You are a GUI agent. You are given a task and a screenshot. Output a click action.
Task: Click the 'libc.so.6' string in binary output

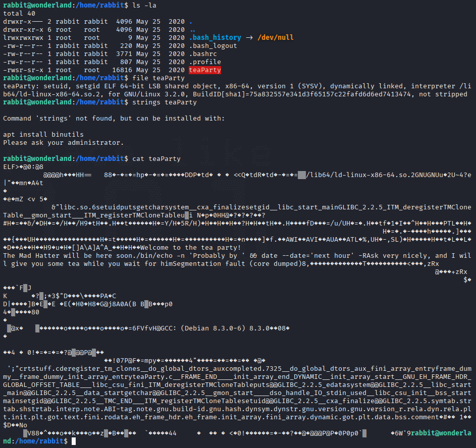(x=78, y=207)
